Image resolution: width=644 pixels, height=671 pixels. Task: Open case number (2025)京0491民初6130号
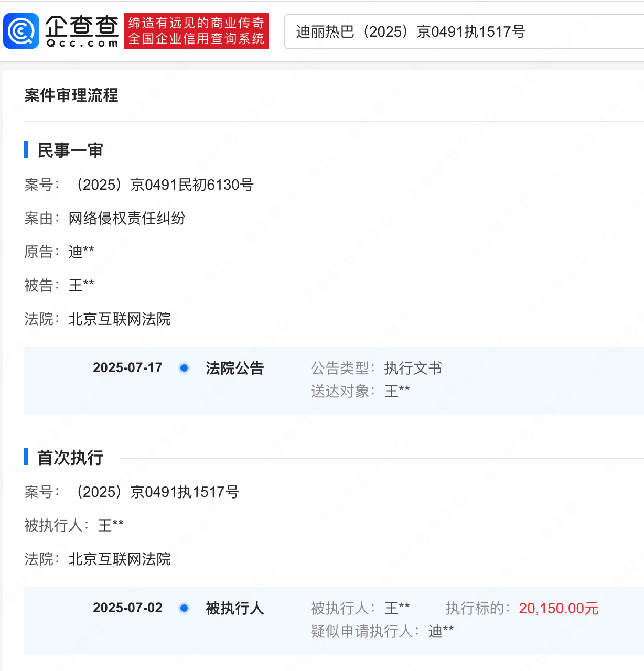click(x=163, y=185)
